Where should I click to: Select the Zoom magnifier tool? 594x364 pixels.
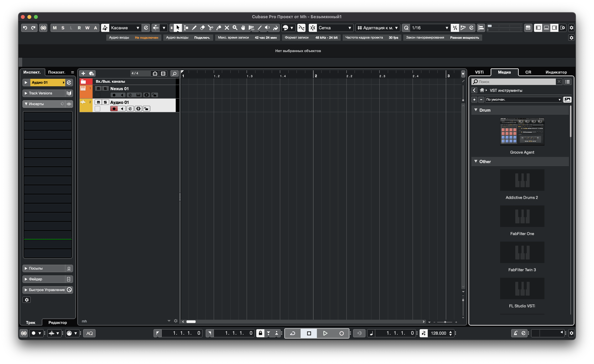(x=235, y=28)
